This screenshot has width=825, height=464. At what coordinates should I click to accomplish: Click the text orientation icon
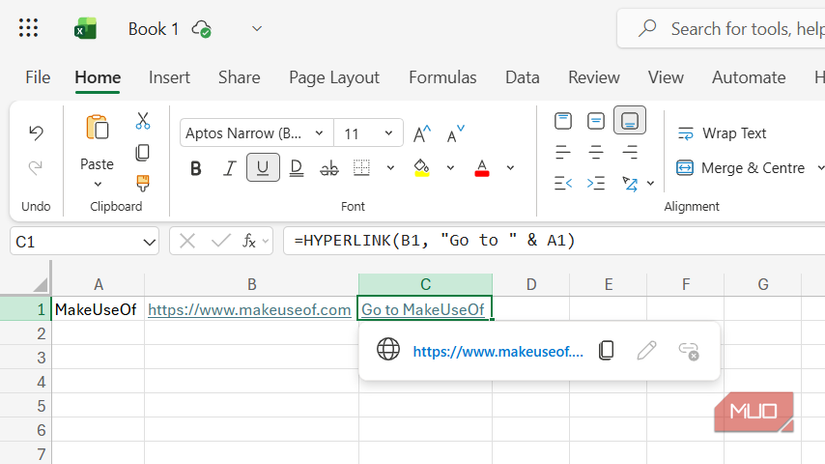click(x=630, y=184)
